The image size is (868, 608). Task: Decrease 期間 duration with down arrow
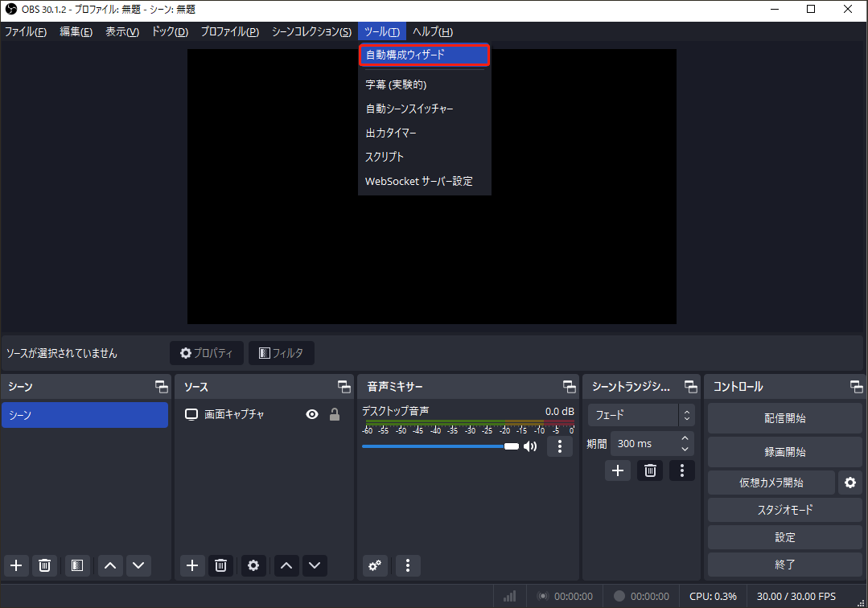pos(685,450)
